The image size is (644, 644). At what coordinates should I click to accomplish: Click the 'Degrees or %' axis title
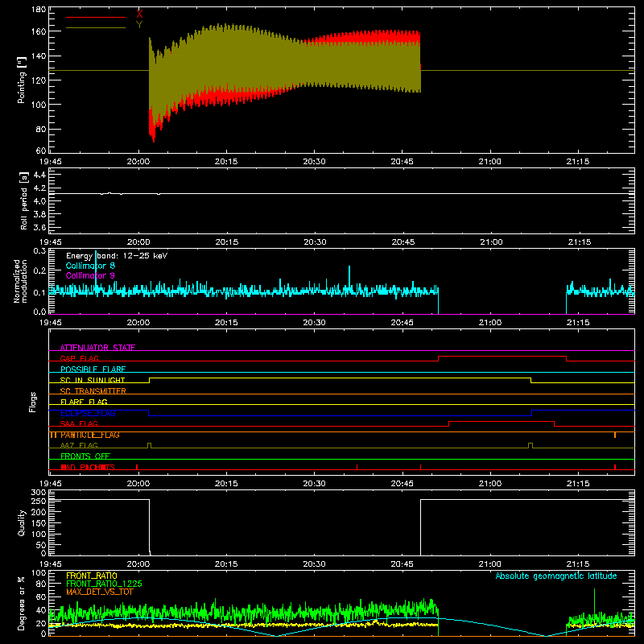22,603
